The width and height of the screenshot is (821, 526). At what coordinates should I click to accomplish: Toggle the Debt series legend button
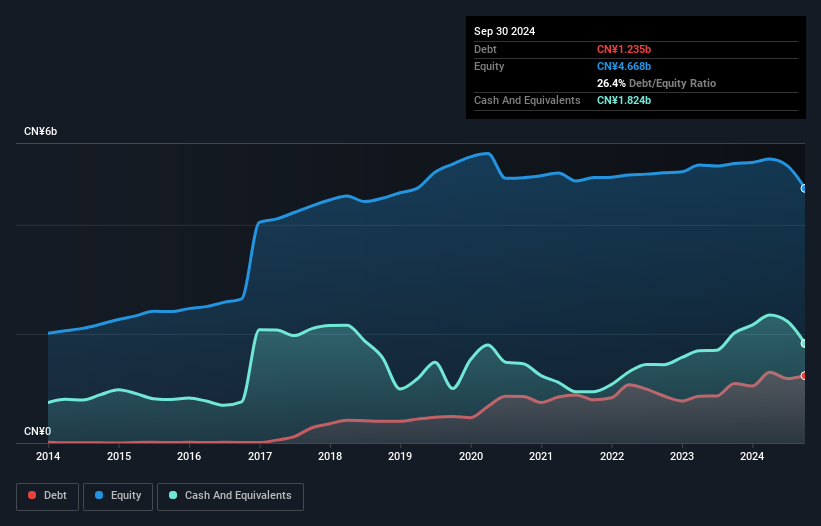46,496
